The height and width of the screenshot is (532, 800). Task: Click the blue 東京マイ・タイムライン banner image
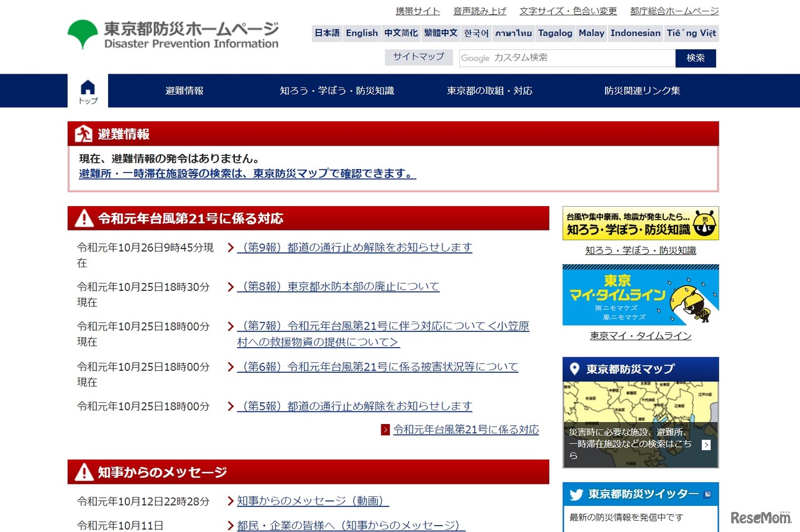tap(641, 295)
